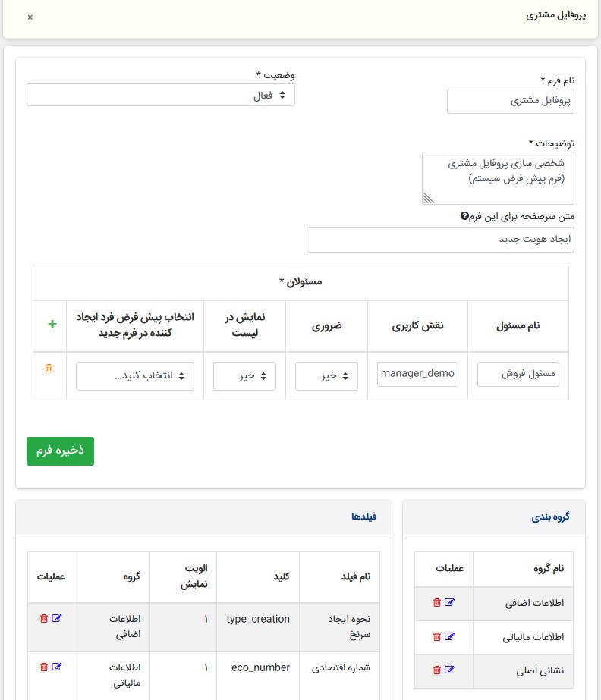
Task: Edit the نشانی اصلی group
Action: 449,670
